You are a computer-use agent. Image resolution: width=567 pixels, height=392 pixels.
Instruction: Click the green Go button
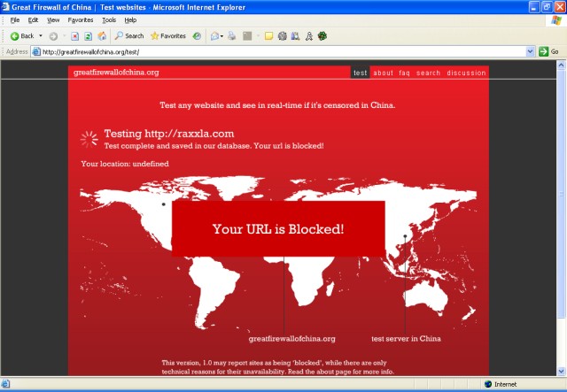point(549,51)
